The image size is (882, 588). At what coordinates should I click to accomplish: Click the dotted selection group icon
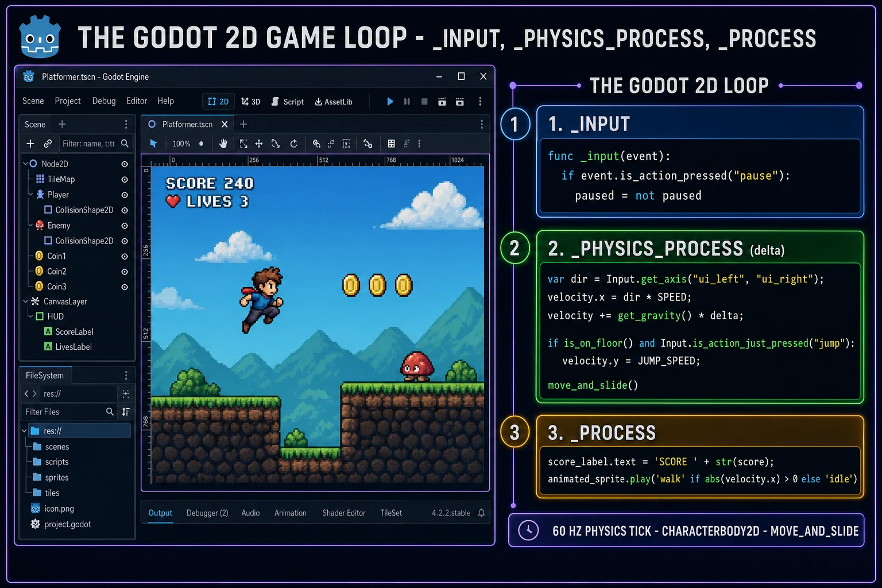point(346,144)
